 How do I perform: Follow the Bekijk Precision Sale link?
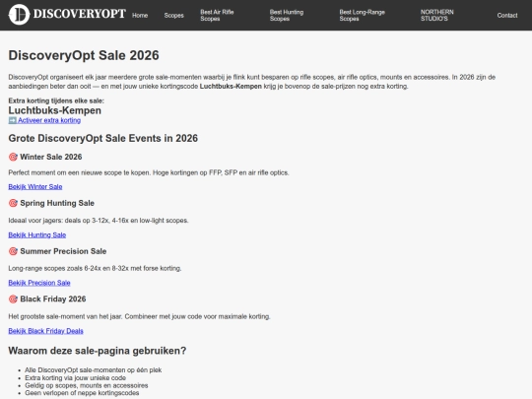pos(39,283)
